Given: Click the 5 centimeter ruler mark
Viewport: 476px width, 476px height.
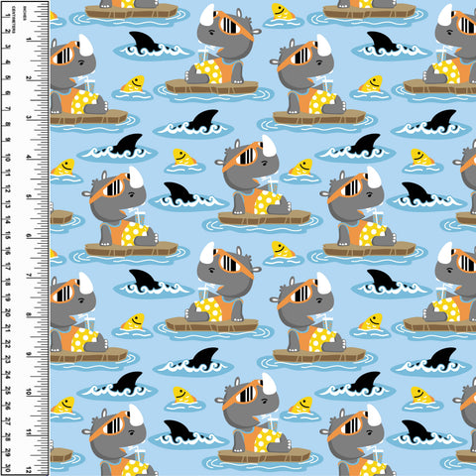Looking at the screenshot, I should tap(8, 77).
